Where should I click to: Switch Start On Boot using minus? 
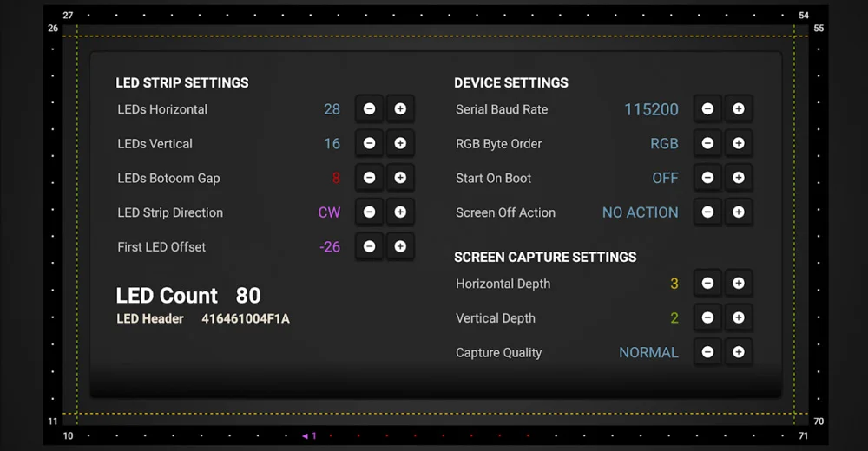click(707, 178)
